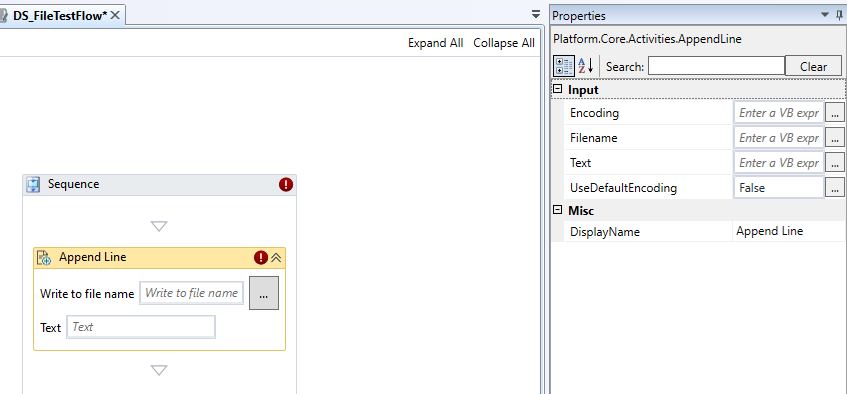Image resolution: width=847 pixels, height=394 pixels.
Task: Click Collapse All in designer
Action: (504, 43)
